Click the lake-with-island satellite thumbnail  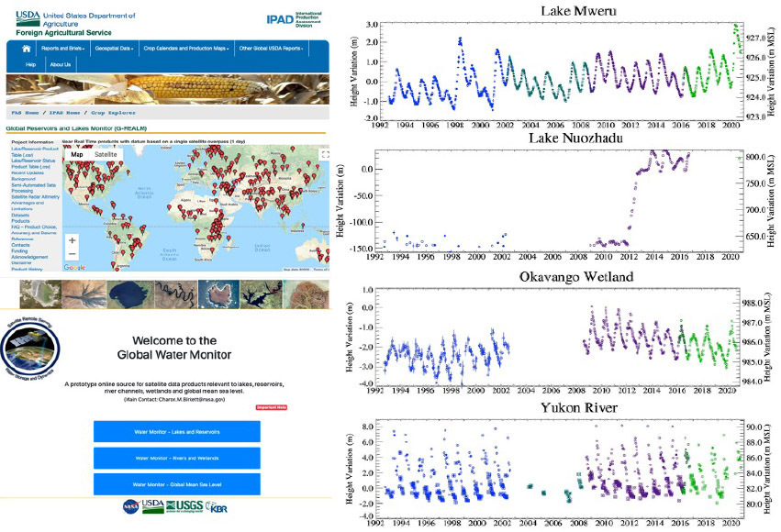[218, 294]
